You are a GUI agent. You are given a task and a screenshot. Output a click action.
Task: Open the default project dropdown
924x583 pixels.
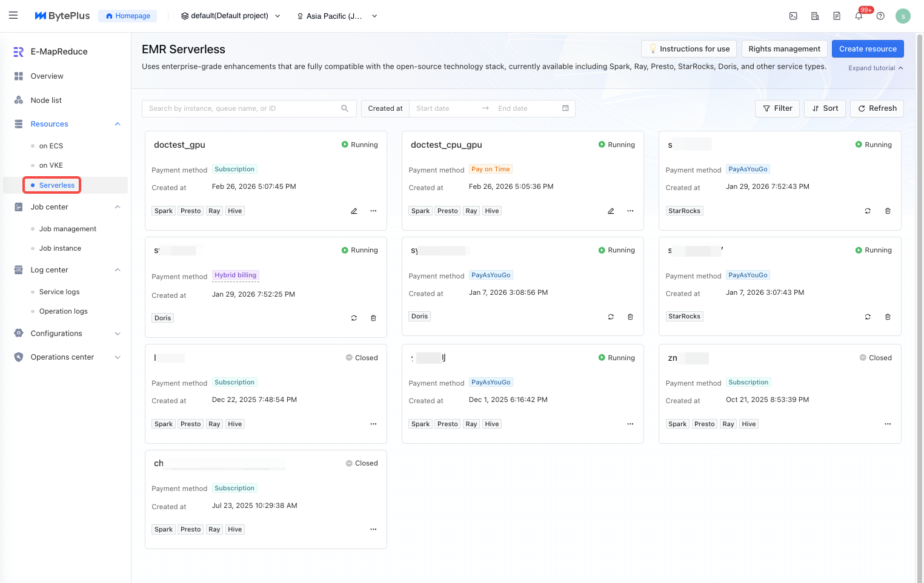click(x=230, y=16)
